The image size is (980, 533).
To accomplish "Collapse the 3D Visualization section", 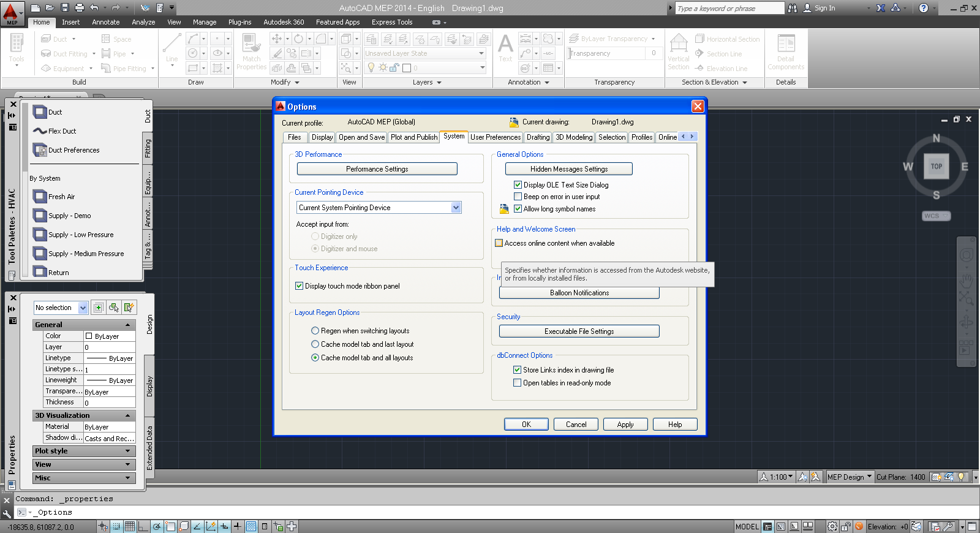I will (x=127, y=415).
